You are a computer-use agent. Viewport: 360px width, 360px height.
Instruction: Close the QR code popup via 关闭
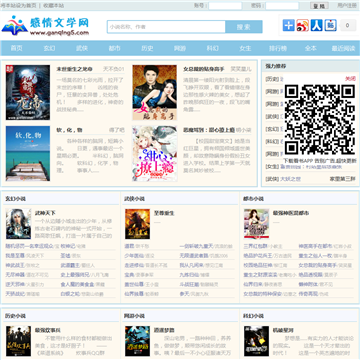click(350, 79)
